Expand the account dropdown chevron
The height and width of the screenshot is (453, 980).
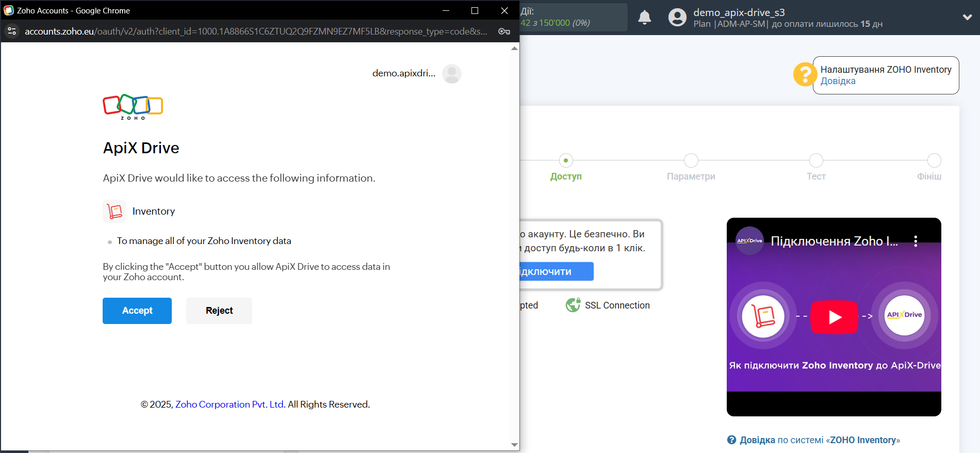point(968,17)
